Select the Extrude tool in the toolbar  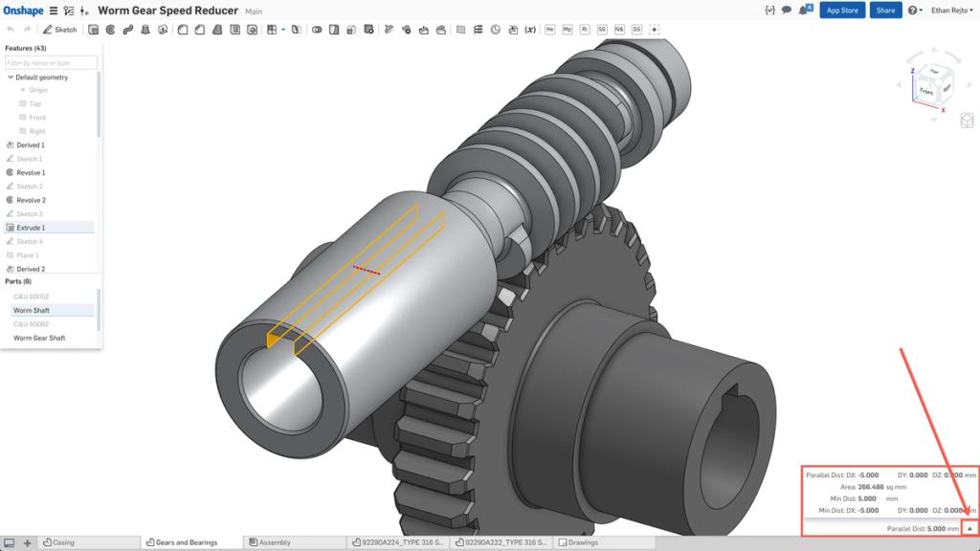pyautogui.click(x=93, y=30)
